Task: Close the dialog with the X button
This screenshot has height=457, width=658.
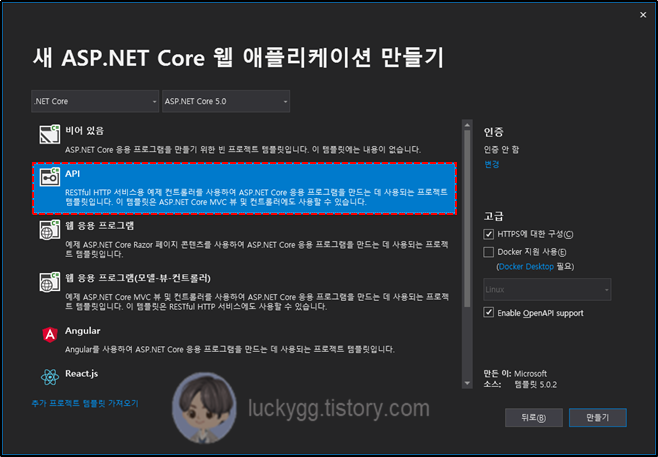Action: pyautogui.click(x=643, y=15)
